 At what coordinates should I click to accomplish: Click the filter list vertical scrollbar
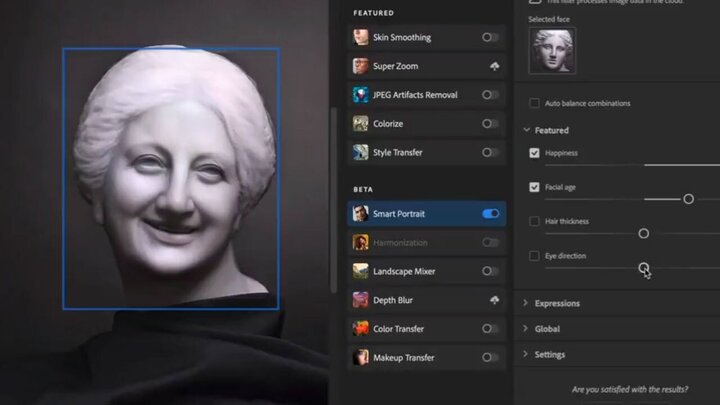tap(334, 200)
